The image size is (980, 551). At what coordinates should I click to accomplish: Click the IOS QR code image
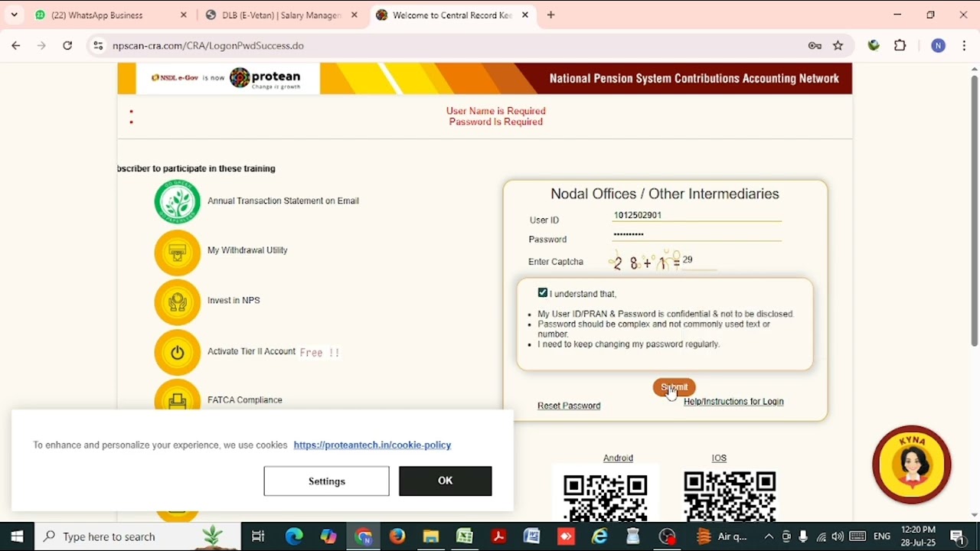(730, 496)
